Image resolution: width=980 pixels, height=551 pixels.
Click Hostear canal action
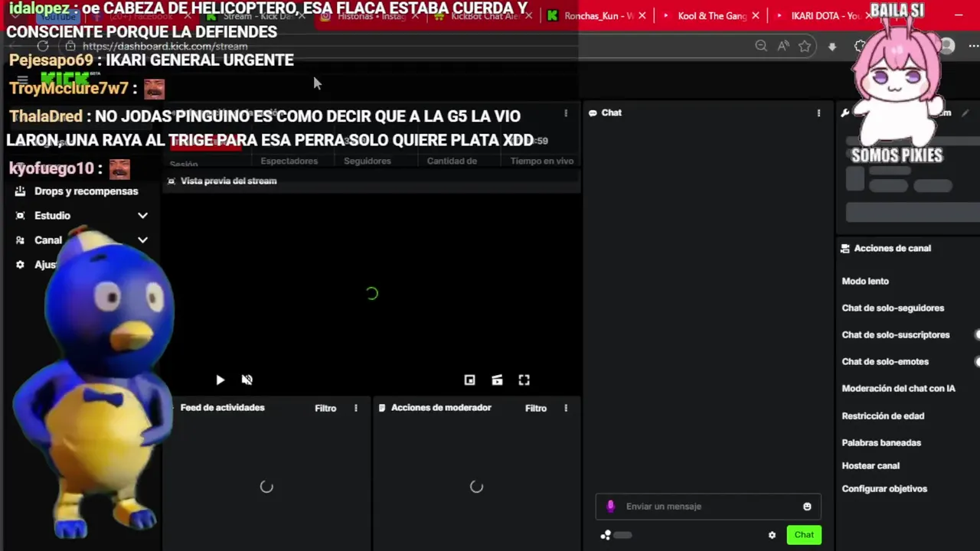pos(871,465)
